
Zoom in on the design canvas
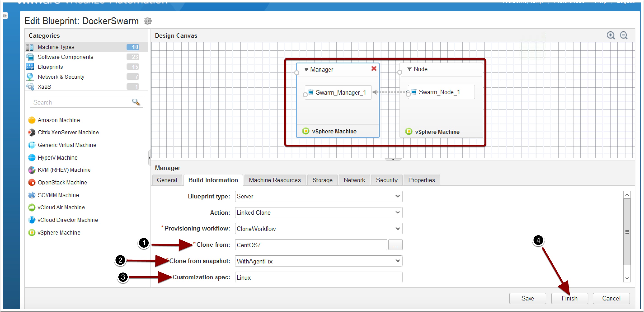(x=611, y=35)
